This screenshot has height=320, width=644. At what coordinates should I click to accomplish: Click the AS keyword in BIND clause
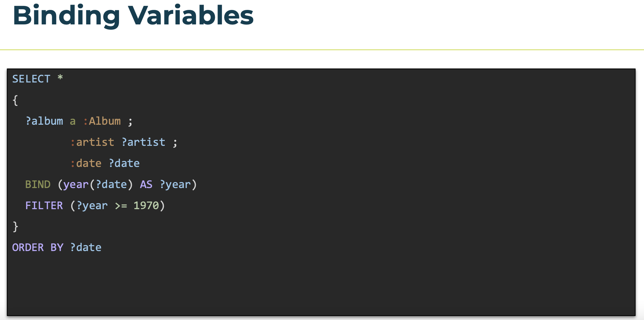point(146,184)
